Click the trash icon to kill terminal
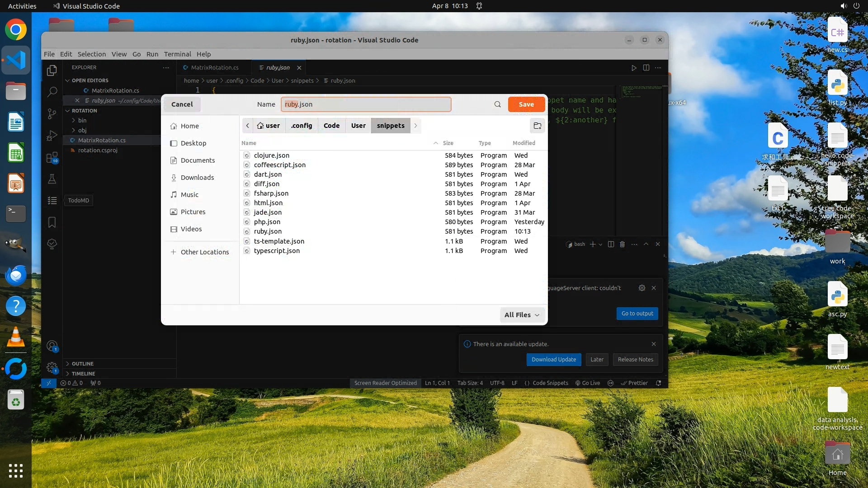The width and height of the screenshot is (868, 488). point(622,244)
